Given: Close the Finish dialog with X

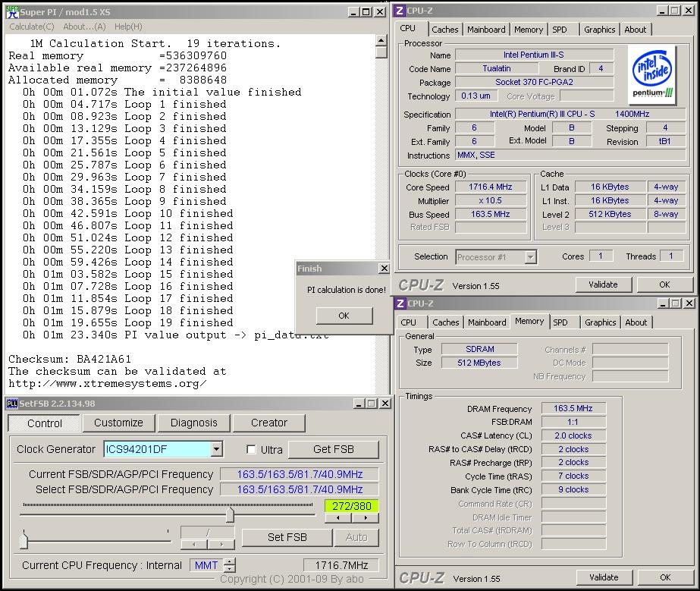Looking at the screenshot, I should (x=384, y=268).
